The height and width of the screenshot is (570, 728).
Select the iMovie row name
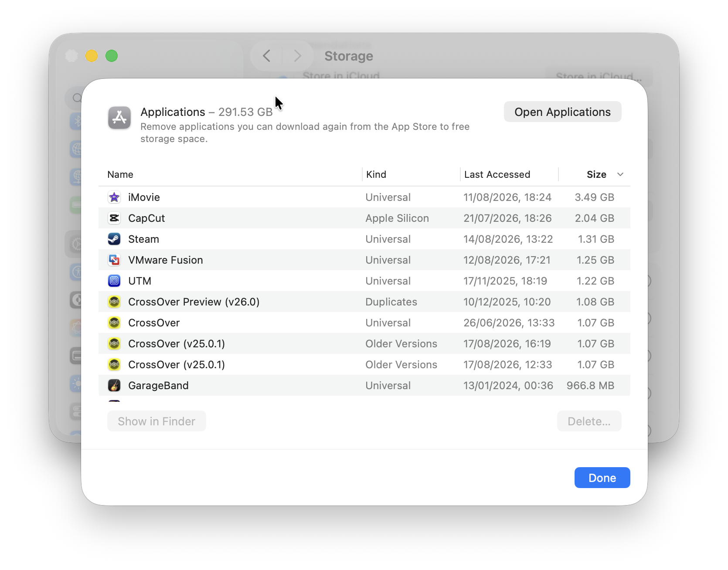click(144, 197)
